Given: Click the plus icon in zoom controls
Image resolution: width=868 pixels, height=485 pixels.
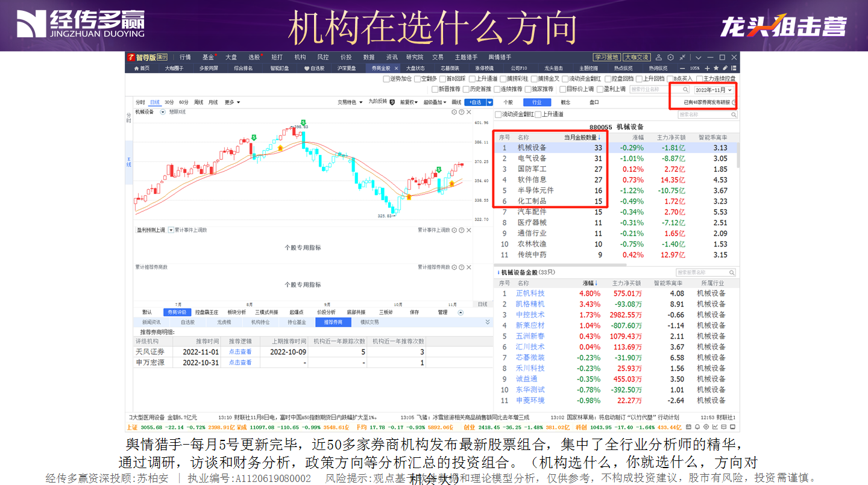Looking at the screenshot, I should (707, 68).
